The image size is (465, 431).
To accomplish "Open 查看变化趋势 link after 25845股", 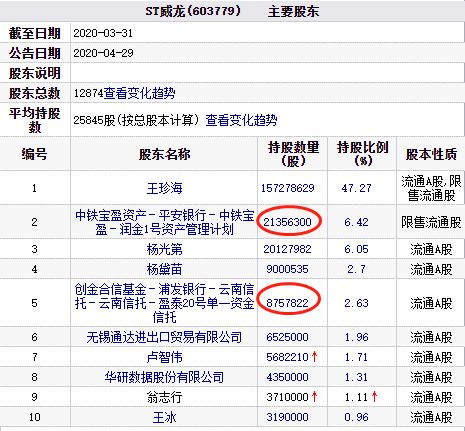I will pyautogui.click(x=241, y=120).
